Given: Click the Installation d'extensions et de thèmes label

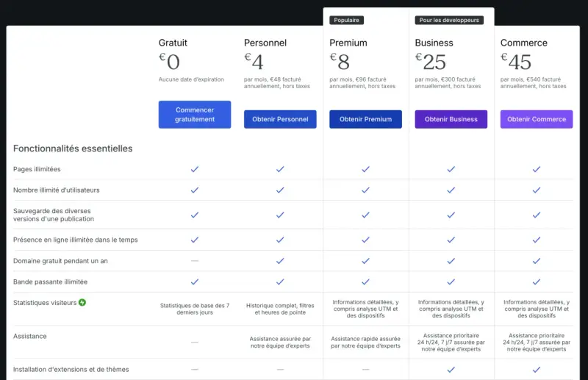Looking at the screenshot, I should pyautogui.click(x=71, y=370).
